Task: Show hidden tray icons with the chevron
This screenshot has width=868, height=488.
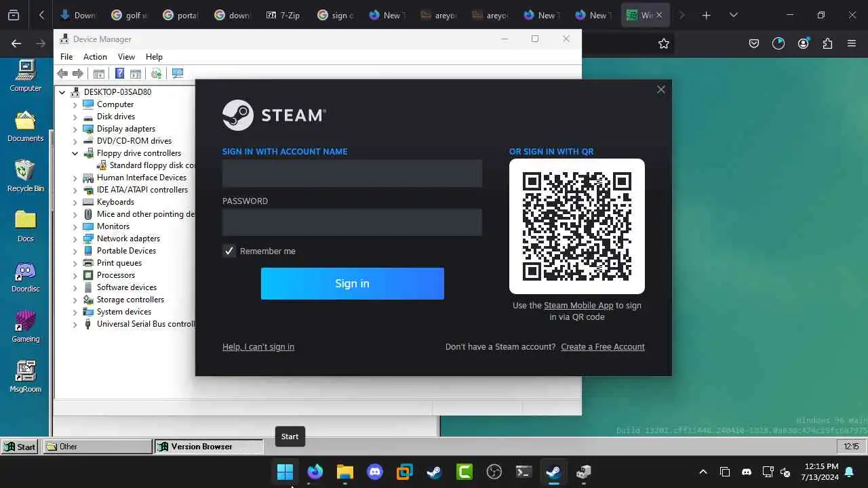Action: [703, 472]
